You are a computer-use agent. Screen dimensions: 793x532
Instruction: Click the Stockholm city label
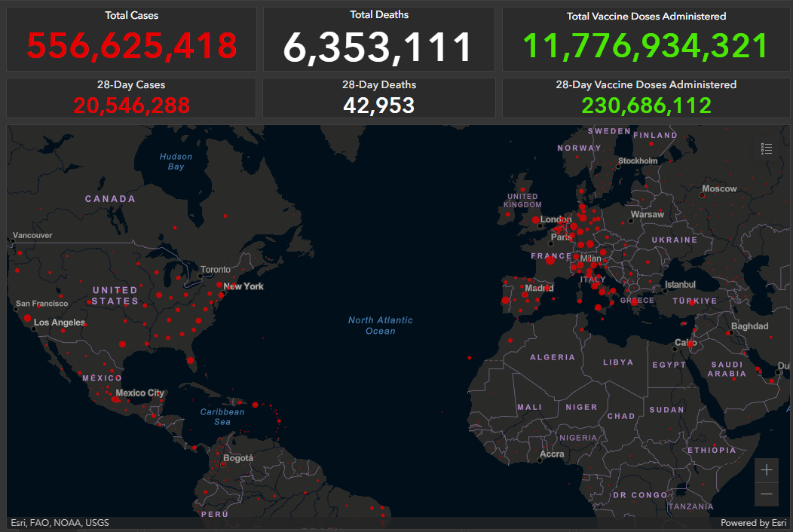click(x=638, y=161)
